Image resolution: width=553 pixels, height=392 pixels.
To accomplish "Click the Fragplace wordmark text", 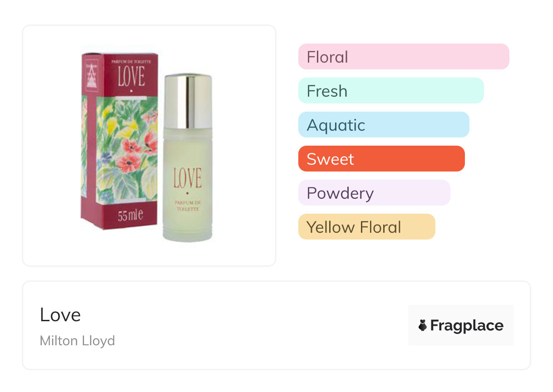I will [x=467, y=325].
